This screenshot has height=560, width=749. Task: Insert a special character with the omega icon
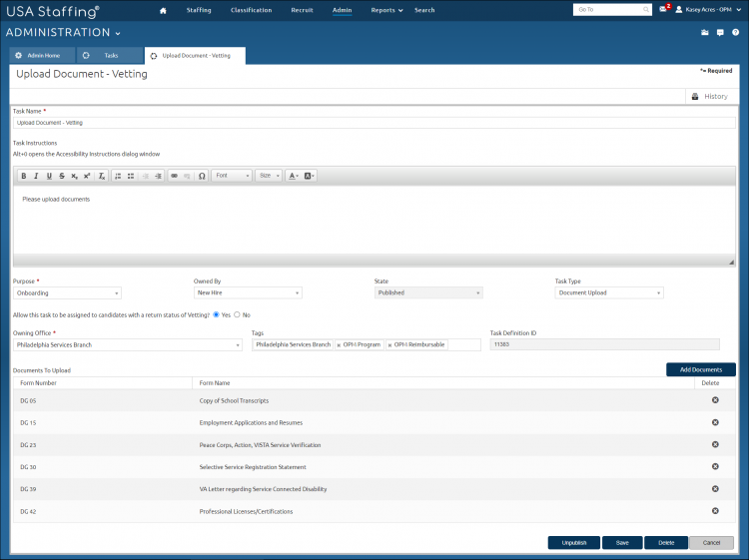pyautogui.click(x=202, y=176)
